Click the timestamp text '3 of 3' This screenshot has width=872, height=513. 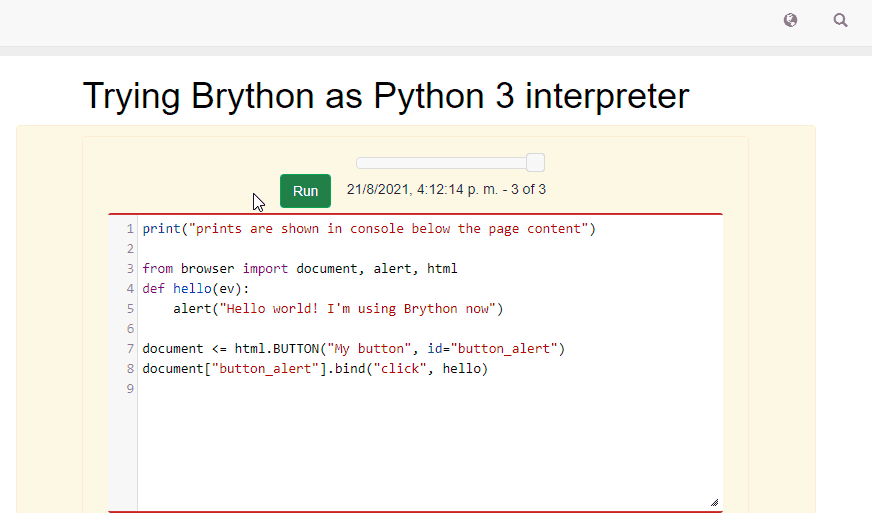coord(528,189)
